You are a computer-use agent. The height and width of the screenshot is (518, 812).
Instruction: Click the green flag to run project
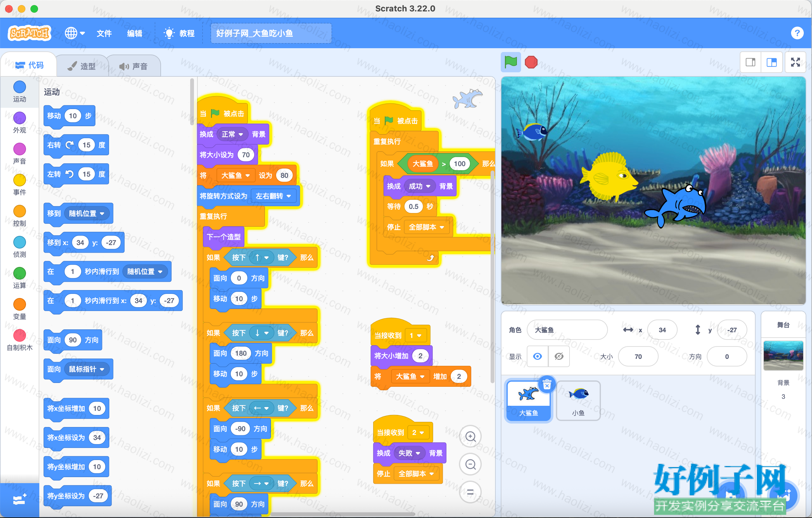coord(511,62)
